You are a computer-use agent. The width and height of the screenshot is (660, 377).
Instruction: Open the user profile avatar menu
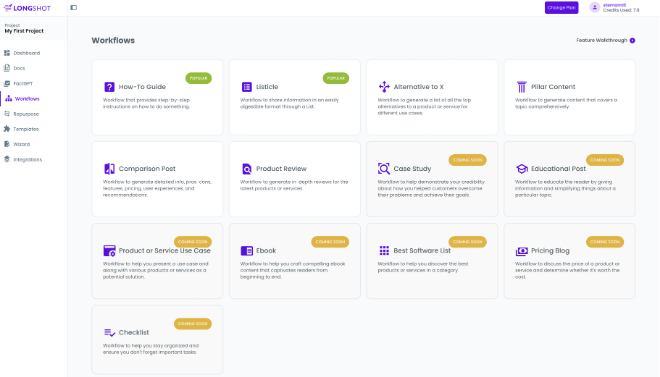coord(594,8)
